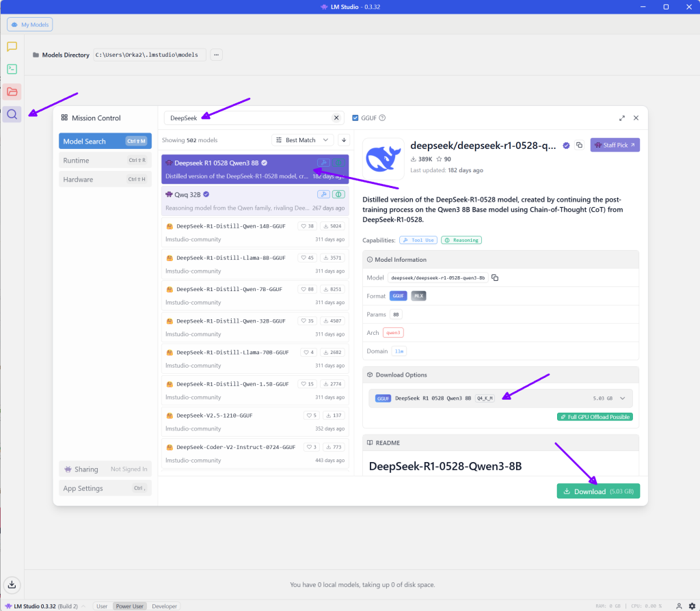Screen dimensions: 700x611
Task: Uncheck the GGUF format checkbox
Action: [355, 118]
